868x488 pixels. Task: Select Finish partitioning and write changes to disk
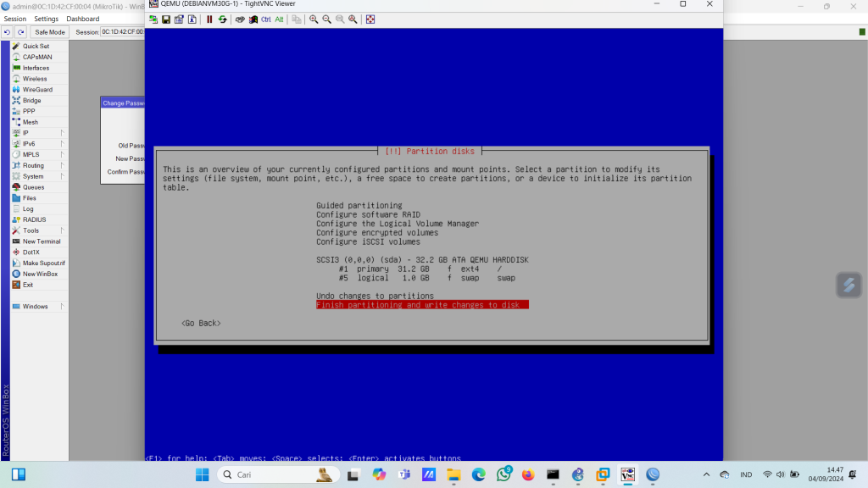pos(421,305)
